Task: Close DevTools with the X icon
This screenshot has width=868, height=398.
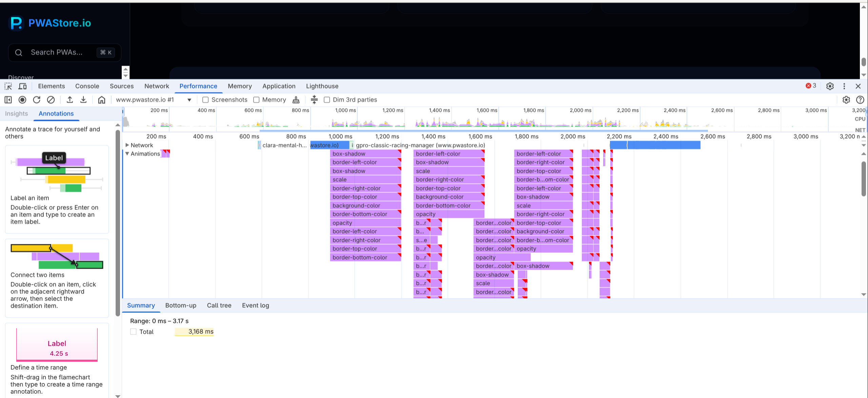Action: pos(858,86)
